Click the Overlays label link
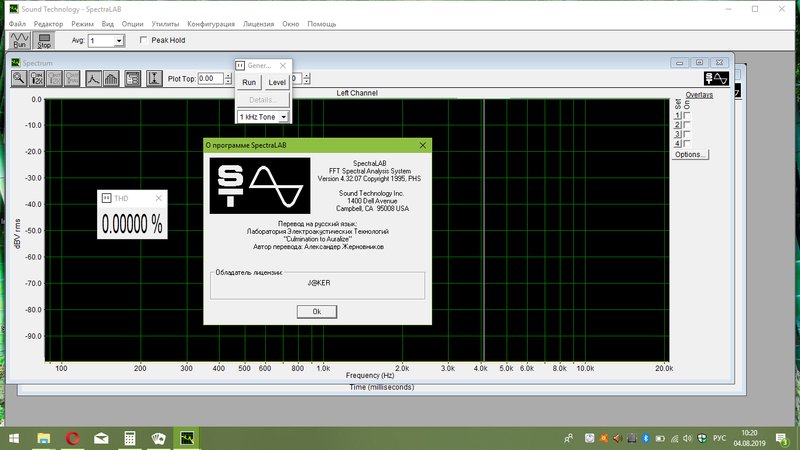This screenshot has width=800, height=450. click(x=699, y=95)
